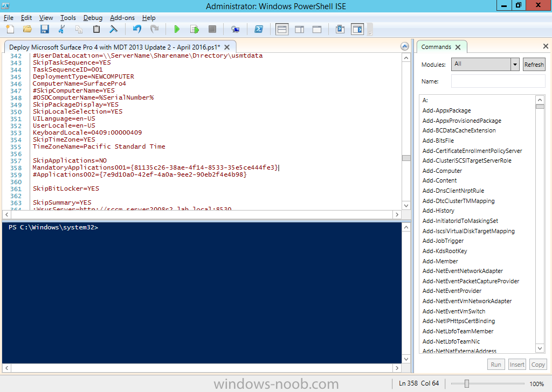Start PowerShell.exe in separate window icon
Image resolution: width=552 pixels, height=392 pixels.
click(259, 29)
